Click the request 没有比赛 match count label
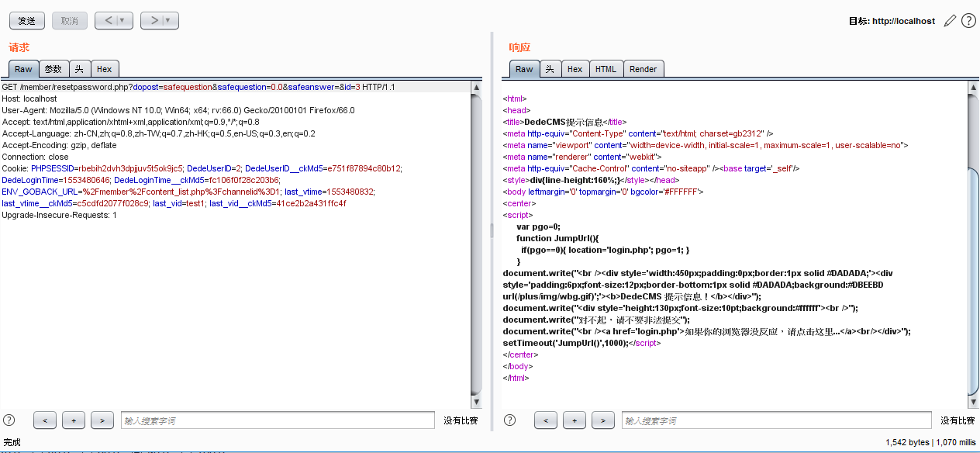 click(461, 420)
